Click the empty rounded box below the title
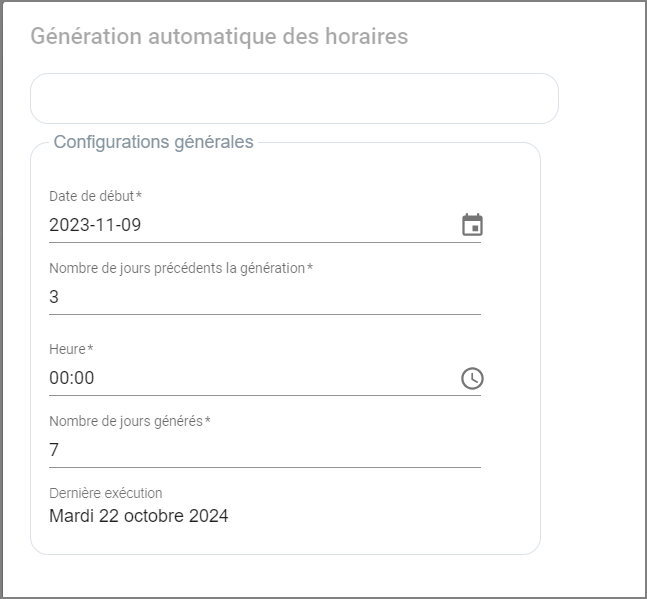Viewport: 647px width, 599px height. pos(294,98)
